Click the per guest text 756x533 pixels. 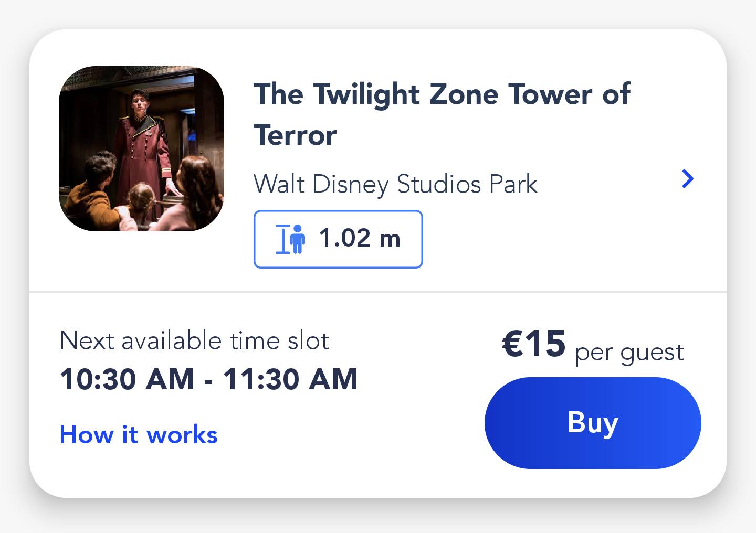[629, 353]
